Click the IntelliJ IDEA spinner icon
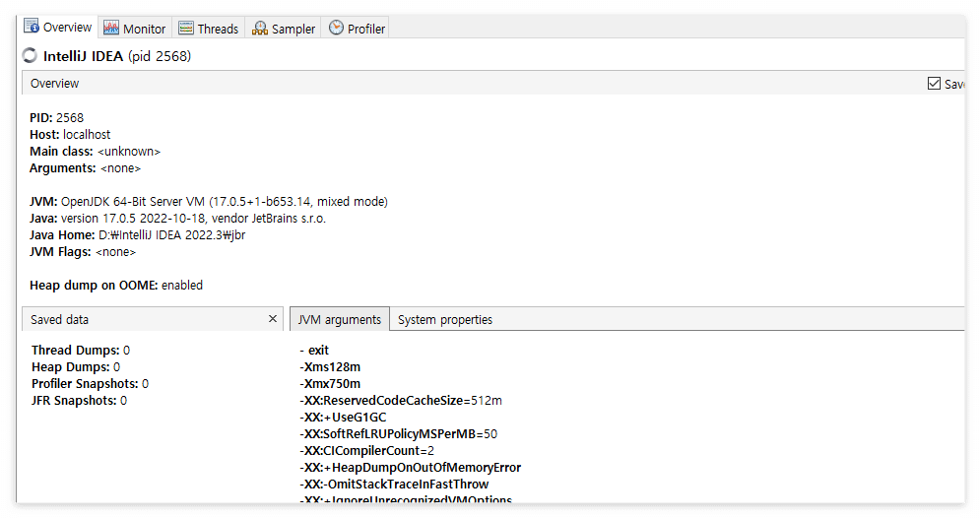980x518 pixels. (x=30, y=55)
